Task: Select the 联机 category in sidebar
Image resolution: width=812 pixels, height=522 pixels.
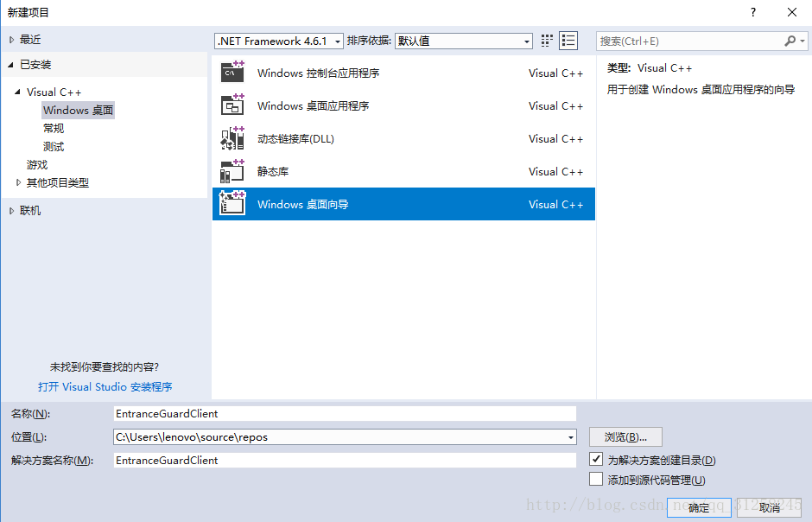Action: (30, 210)
